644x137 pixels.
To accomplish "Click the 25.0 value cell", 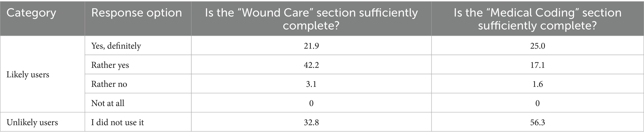I will pos(537,46).
